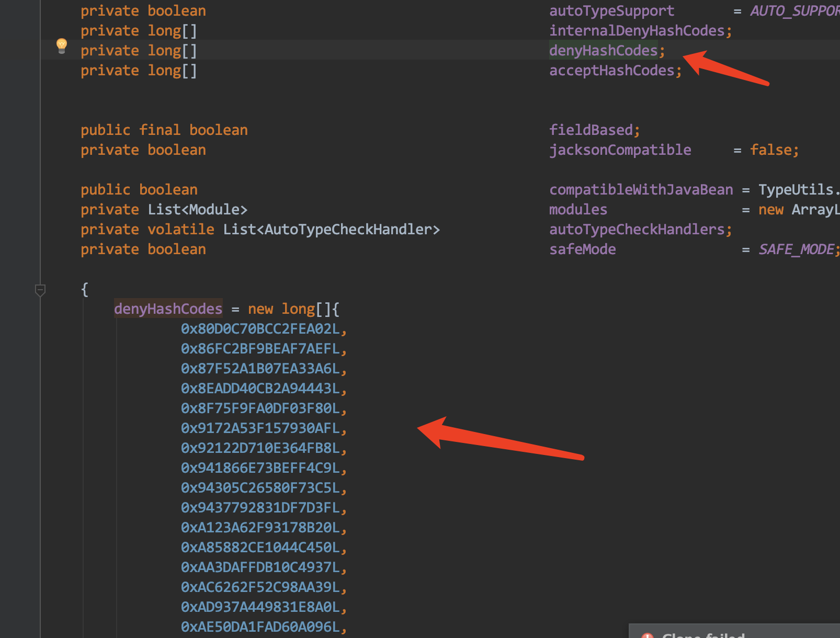This screenshot has width=840, height=638.
Task: Click hash value 0x9437792831DF7D3FL
Action: click(260, 508)
